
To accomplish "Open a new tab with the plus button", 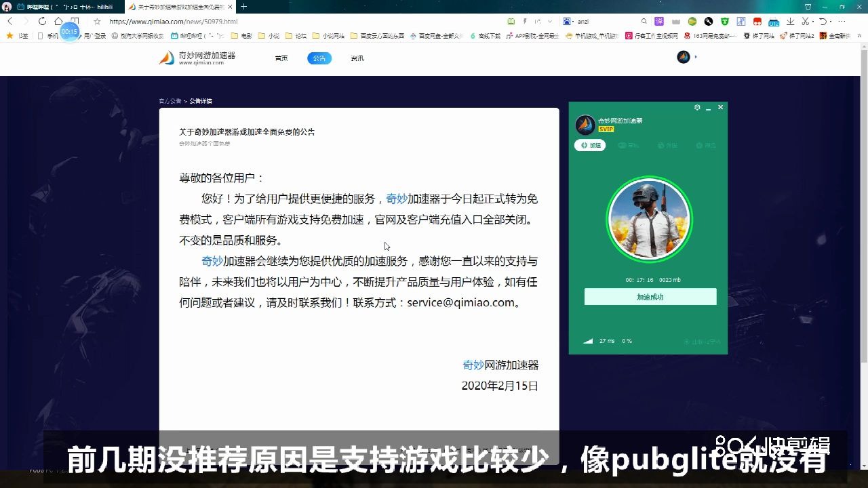I will [244, 7].
